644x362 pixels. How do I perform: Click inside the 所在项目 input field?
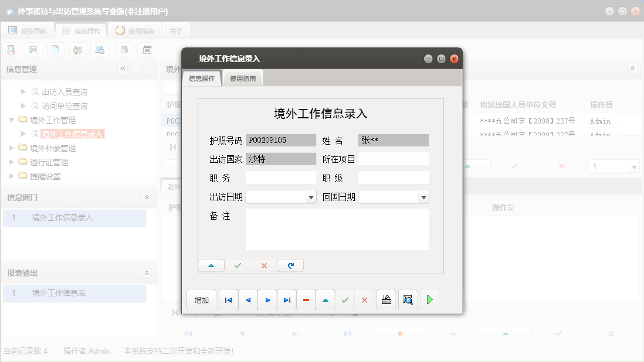pos(393,158)
